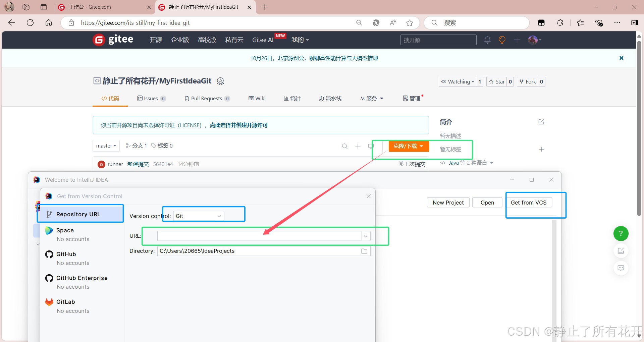Click the repository URL input field

point(259,236)
